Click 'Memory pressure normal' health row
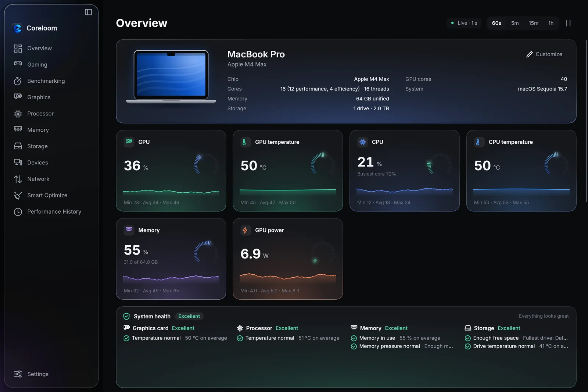The height and width of the screenshot is (392, 588). point(402,346)
